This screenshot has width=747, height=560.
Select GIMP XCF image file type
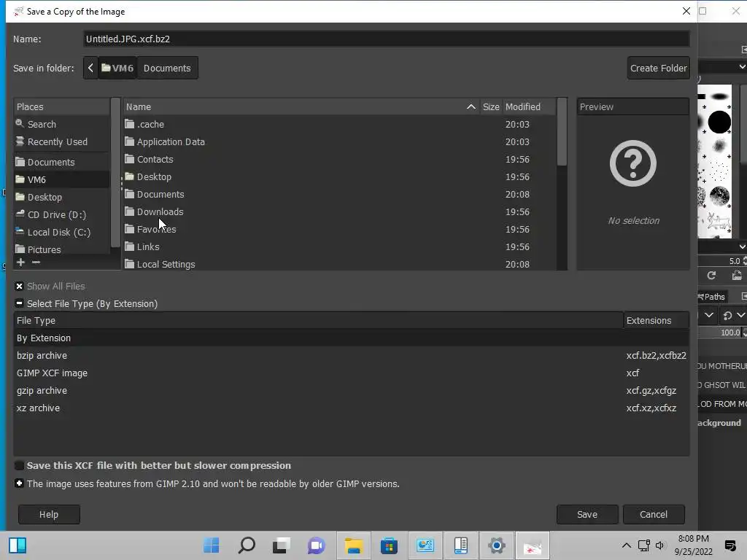coord(352,373)
